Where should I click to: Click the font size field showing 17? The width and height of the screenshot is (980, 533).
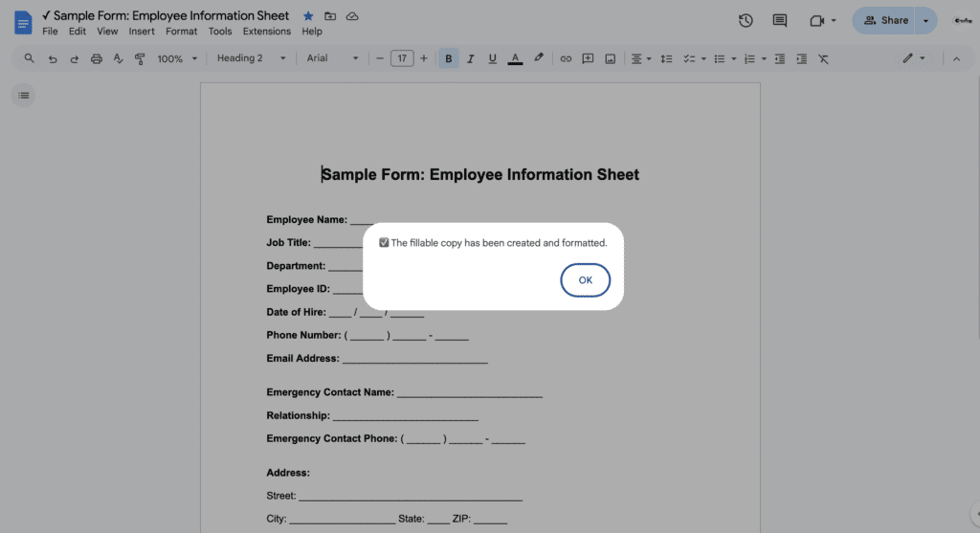(x=402, y=58)
